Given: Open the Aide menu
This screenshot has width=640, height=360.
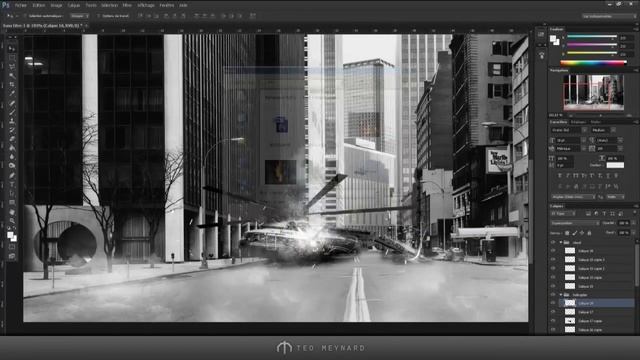Looking at the screenshot, I should pos(183,5).
